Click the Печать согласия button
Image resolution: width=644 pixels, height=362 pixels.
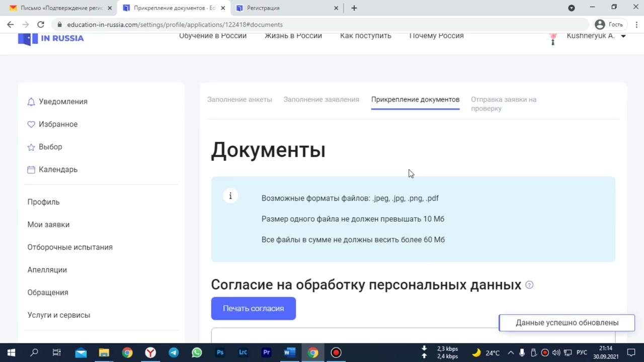(254, 308)
